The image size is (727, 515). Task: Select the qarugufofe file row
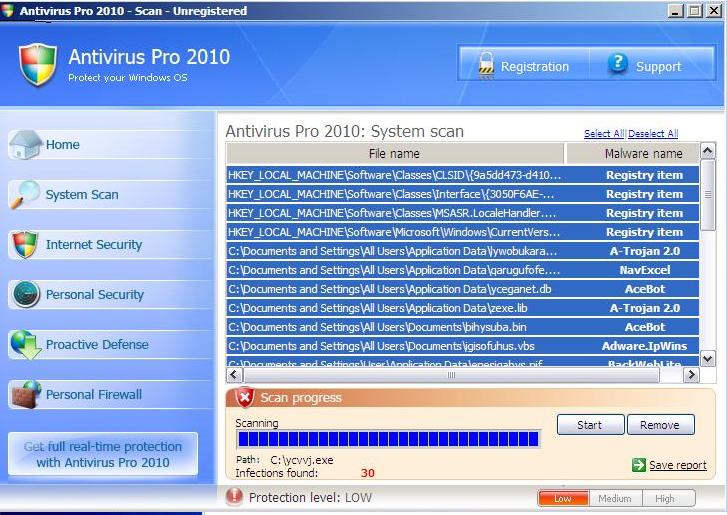click(463, 270)
